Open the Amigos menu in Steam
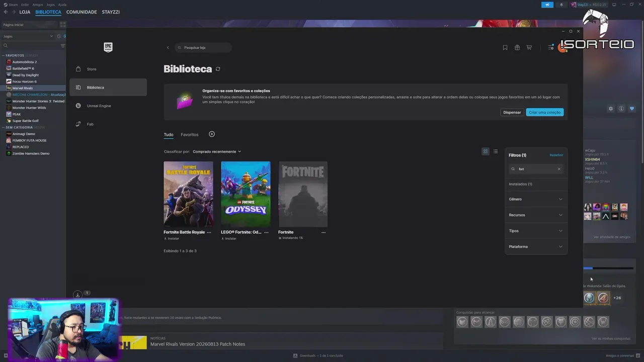Viewport: 644px width, 362px height. pos(38,5)
